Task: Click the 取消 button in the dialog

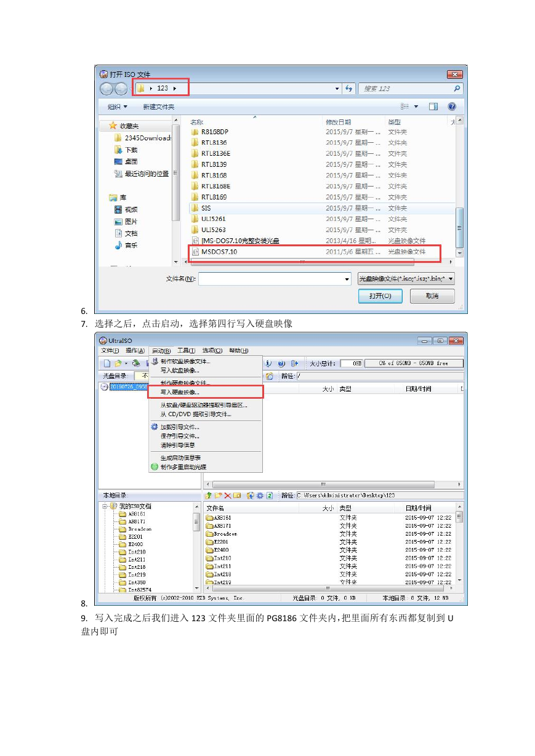Action: [432, 296]
